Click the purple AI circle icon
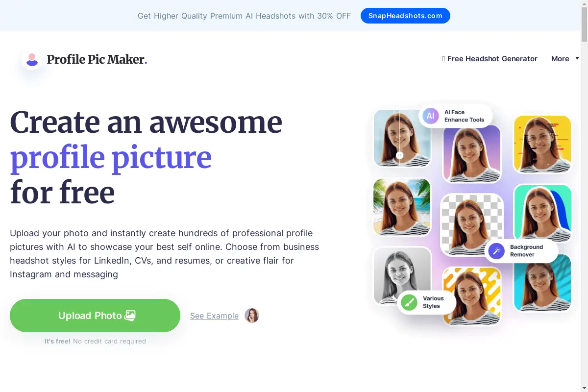Screen dimensions: 588x392 point(430,116)
